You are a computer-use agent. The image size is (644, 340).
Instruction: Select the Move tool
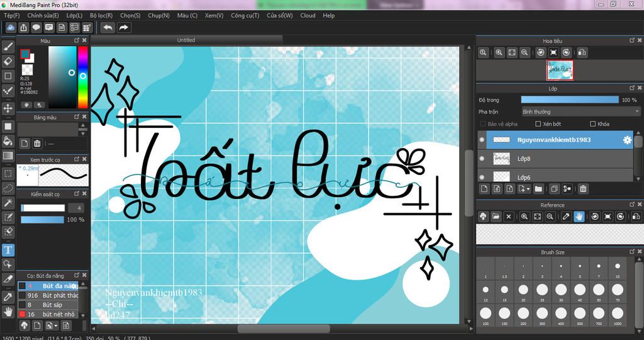(8, 108)
